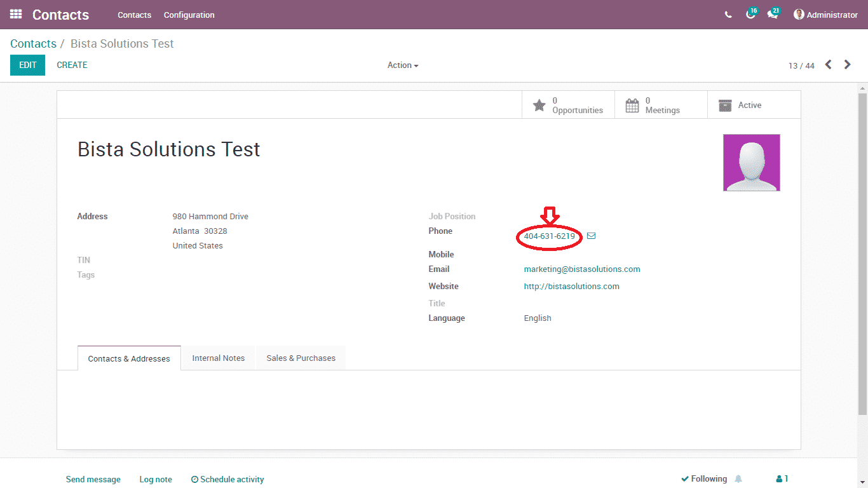
Task: Click the TIN field label
Action: coord(83,261)
